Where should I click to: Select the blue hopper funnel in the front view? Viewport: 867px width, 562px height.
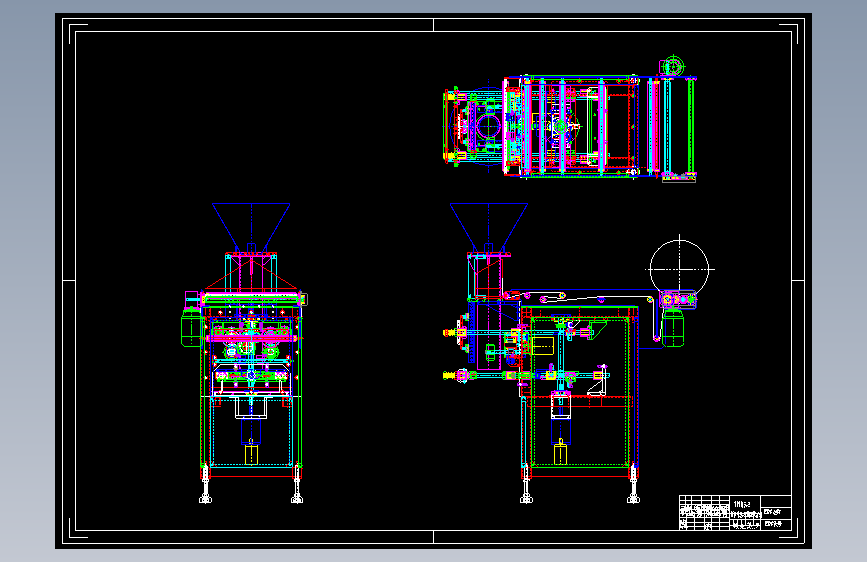coord(251,227)
